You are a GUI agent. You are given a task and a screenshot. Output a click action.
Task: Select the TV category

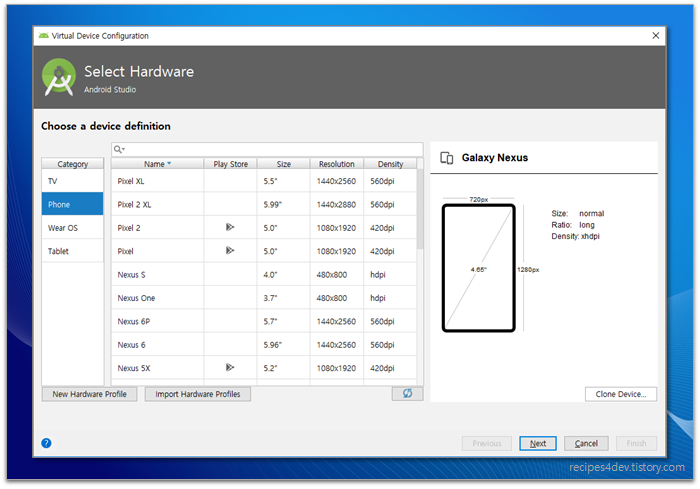(x=72, y=181)
